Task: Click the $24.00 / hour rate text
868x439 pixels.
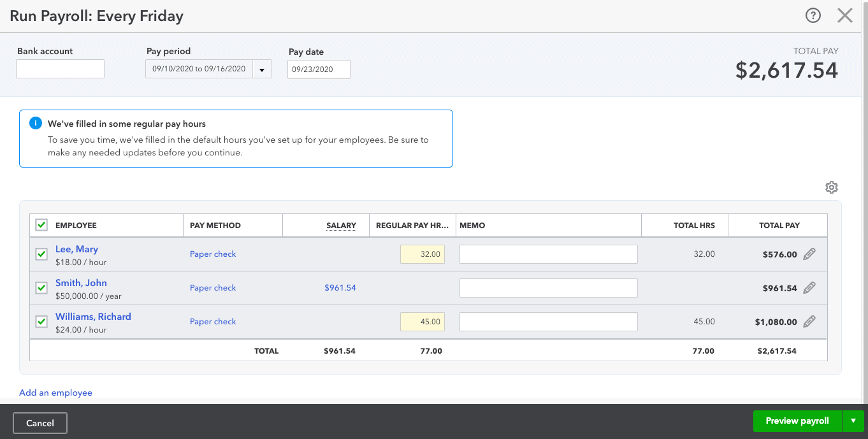Action: [x=81, y=329]
